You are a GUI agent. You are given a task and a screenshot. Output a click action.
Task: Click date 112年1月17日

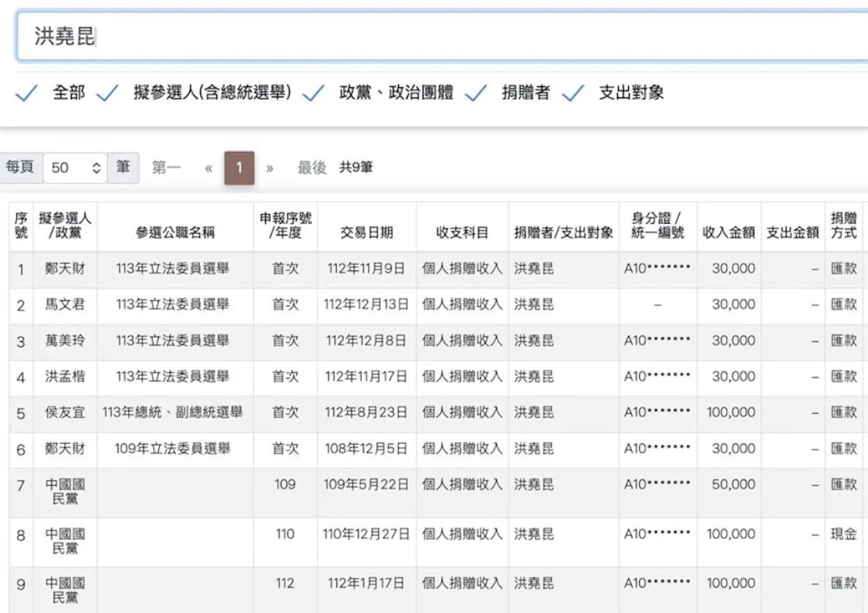366,583
